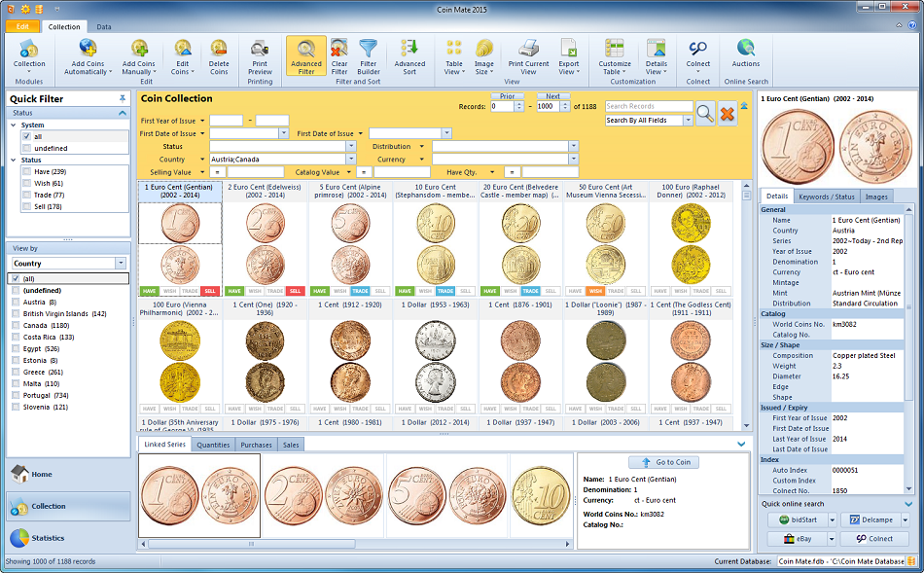Viewport: 924px width, 573px height.
Task: Select the 1 Cent (One) 1920-1936 coin thumbnail
Action: pyautogui.click(x=265, y=357)
